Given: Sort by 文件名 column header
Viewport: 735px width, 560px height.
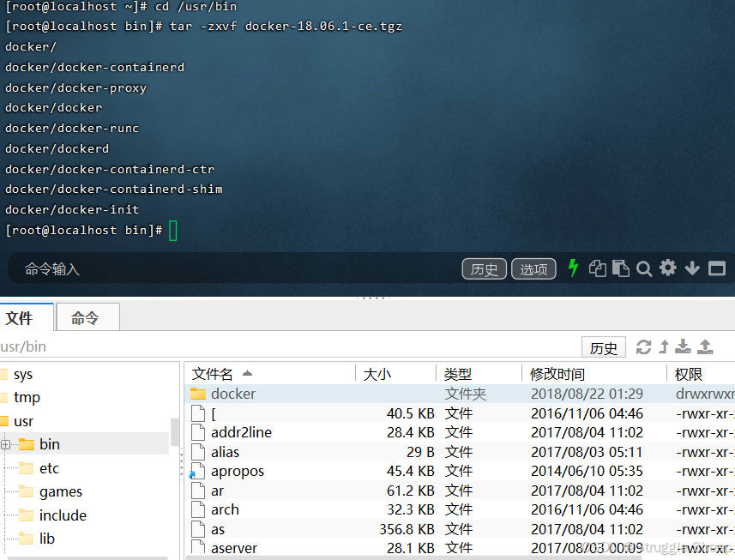Looking at the screenshot, I should pos(270,374).
